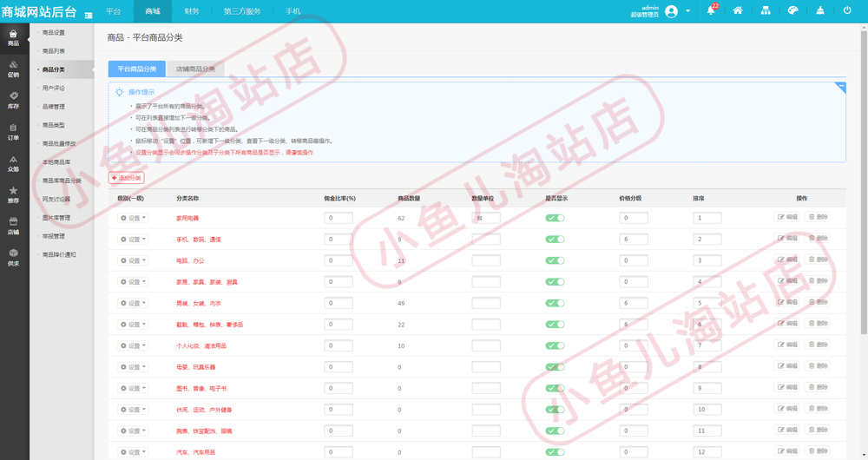Toggle display switch for 图书、音像、电子书
Viewport: 868px width, 460px height.
(x=555, y=388)
